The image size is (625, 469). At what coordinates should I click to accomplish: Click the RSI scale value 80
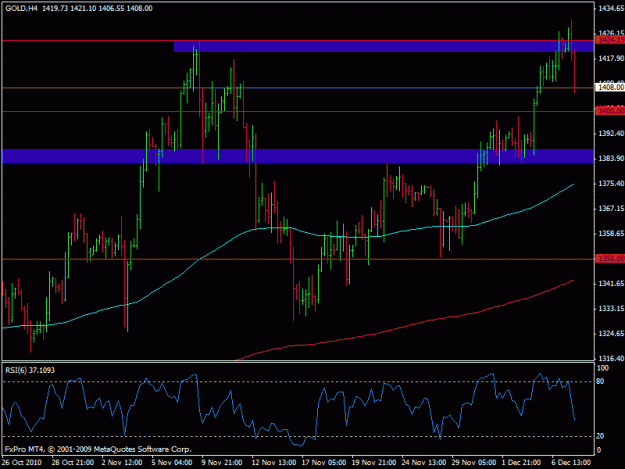click(600, 381)
